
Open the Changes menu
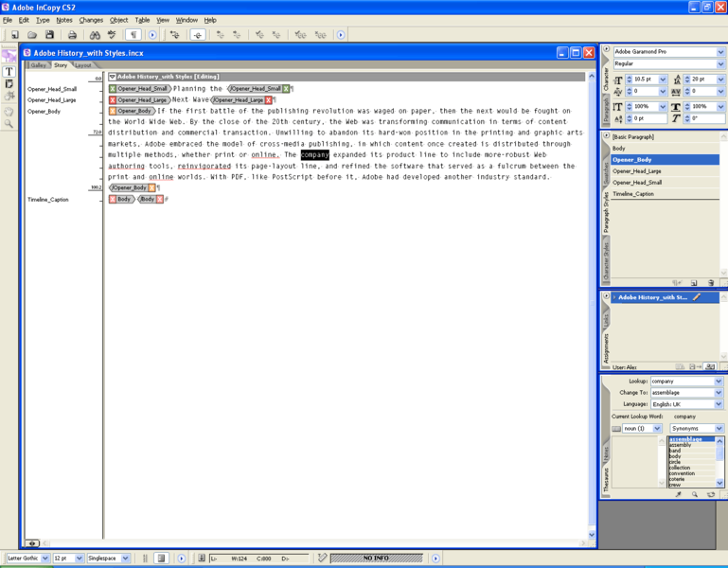91,20
